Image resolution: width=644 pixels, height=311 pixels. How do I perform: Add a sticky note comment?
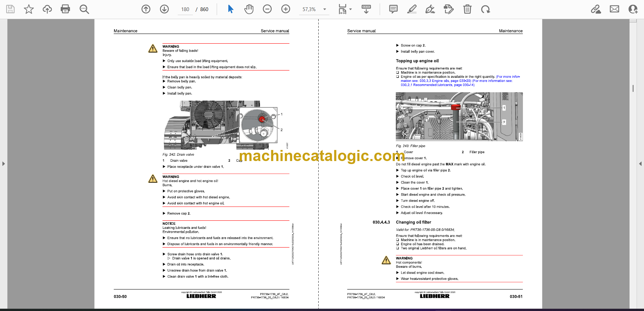pos(393,9)
